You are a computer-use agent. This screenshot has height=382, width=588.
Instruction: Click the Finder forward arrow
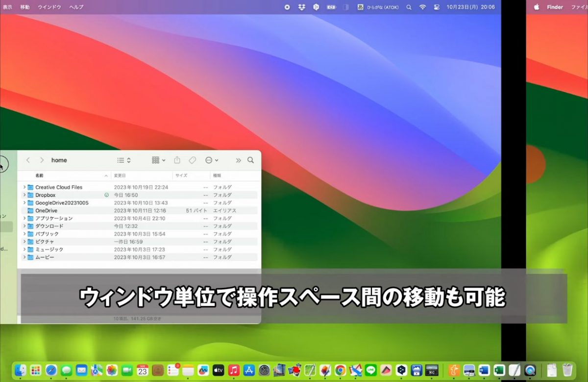[42, 160]
